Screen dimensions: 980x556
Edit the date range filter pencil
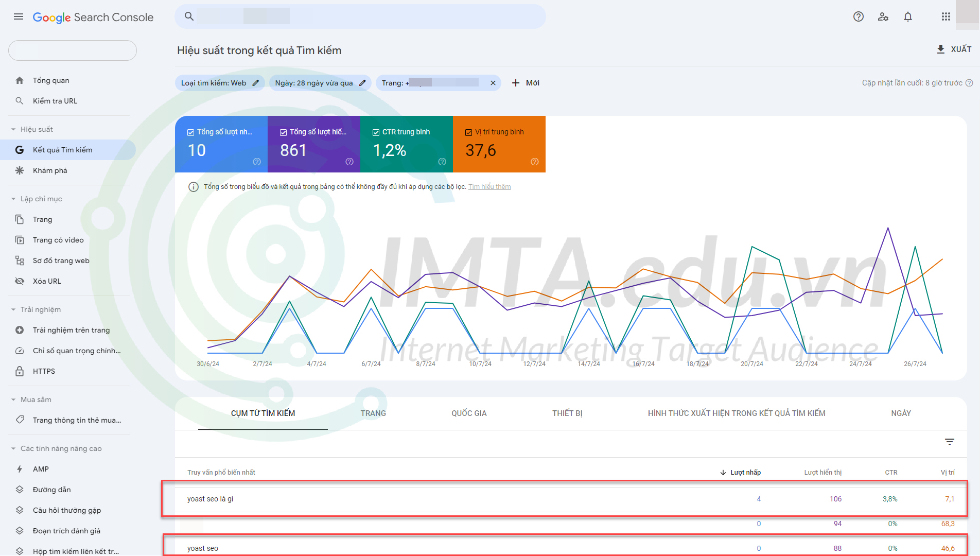(362, 83)
